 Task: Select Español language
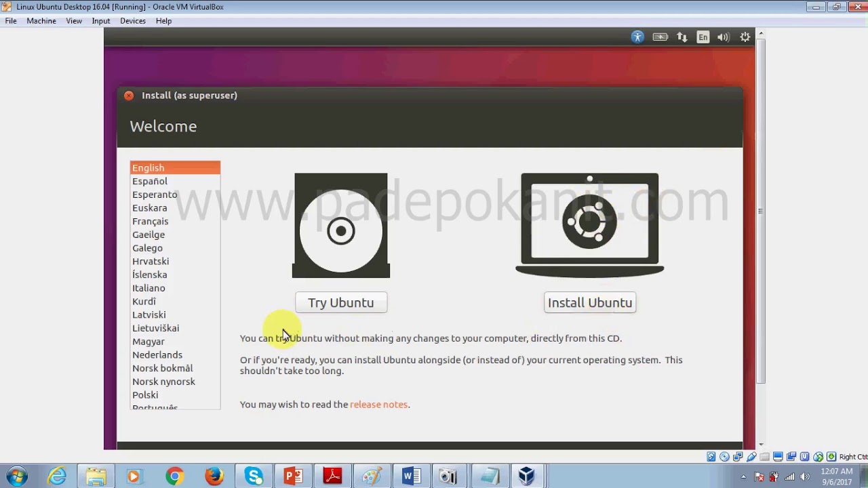175,181
